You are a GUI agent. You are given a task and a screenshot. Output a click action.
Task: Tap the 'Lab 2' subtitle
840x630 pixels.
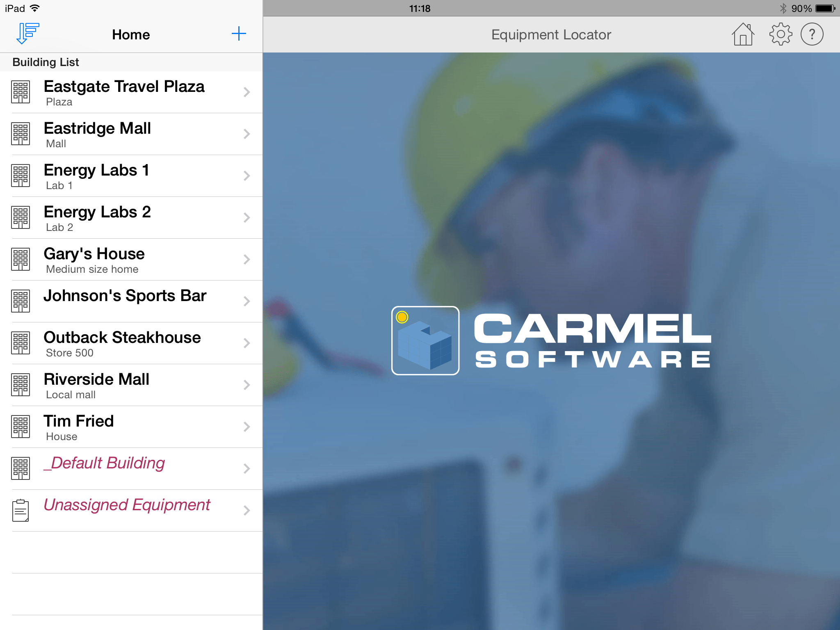(x=59, y=227)
